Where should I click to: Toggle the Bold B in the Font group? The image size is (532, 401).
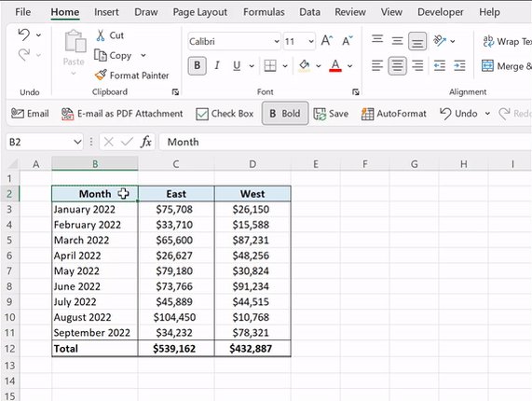[x=198, y=65]
